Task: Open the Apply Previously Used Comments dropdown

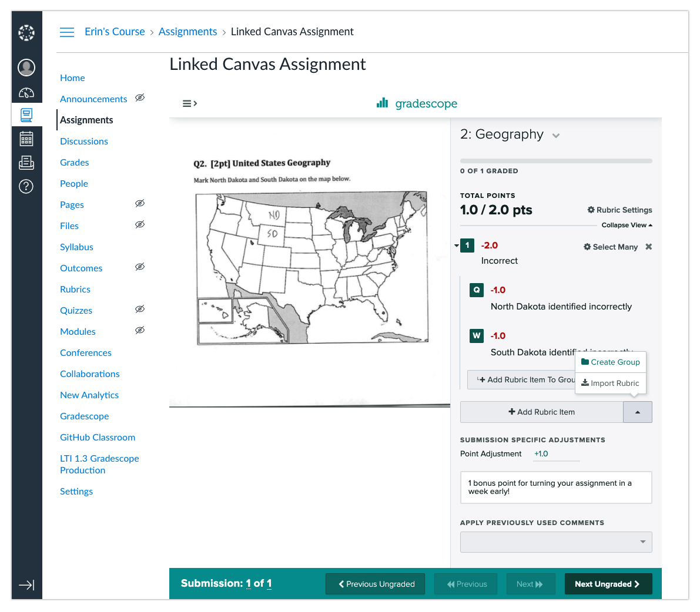Action: tap(555, 542)
